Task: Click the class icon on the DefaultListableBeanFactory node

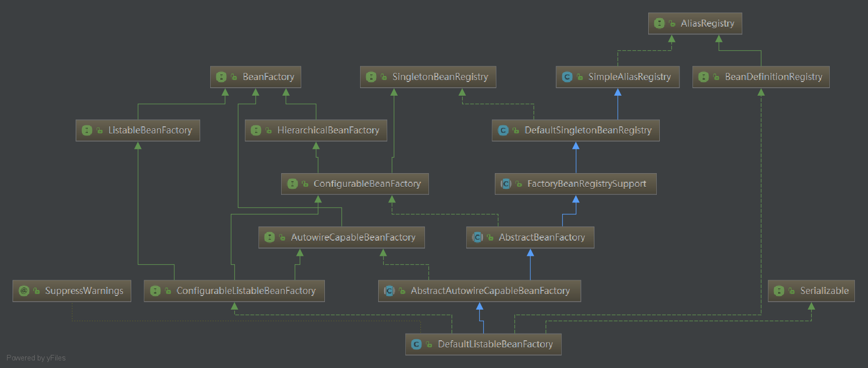Action: (x=416, y=344)
